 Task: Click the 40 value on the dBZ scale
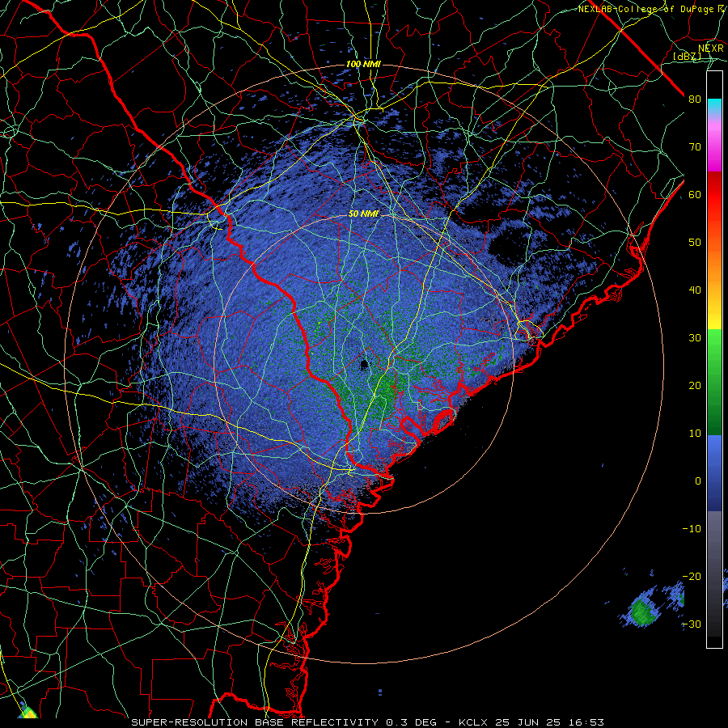point(695,290)
